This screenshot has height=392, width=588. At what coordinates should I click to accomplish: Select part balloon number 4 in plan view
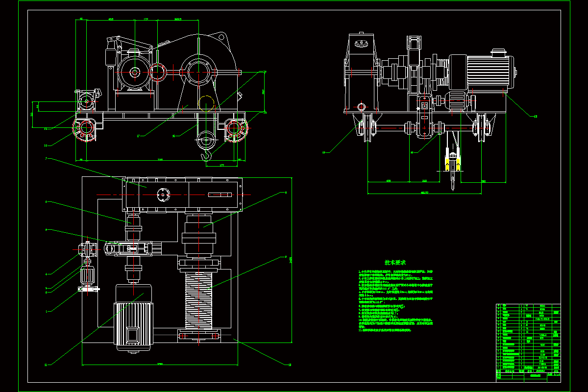tap(46, 273)
